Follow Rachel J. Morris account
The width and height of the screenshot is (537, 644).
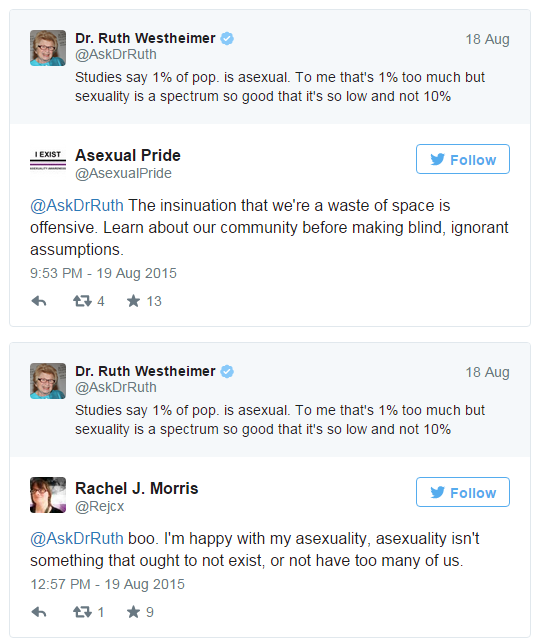coord(463,492)
